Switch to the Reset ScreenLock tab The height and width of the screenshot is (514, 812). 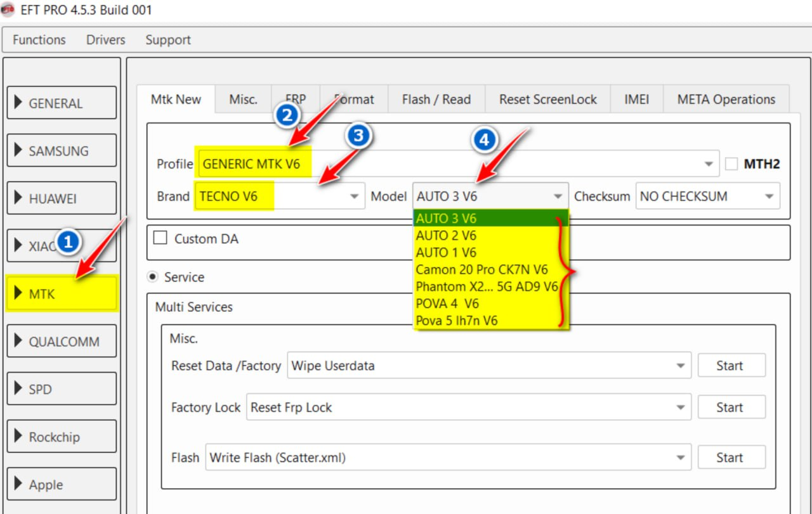(547, 99)
